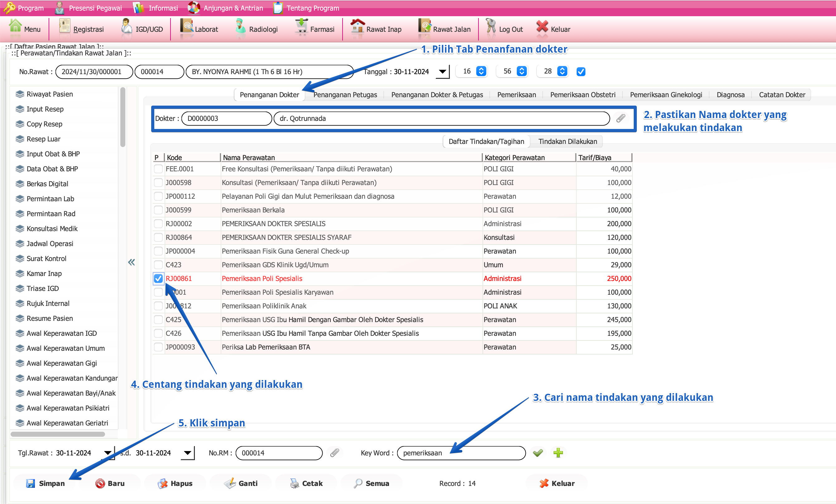
Task: Click the hour stepper showing 16
Action: 481,71
